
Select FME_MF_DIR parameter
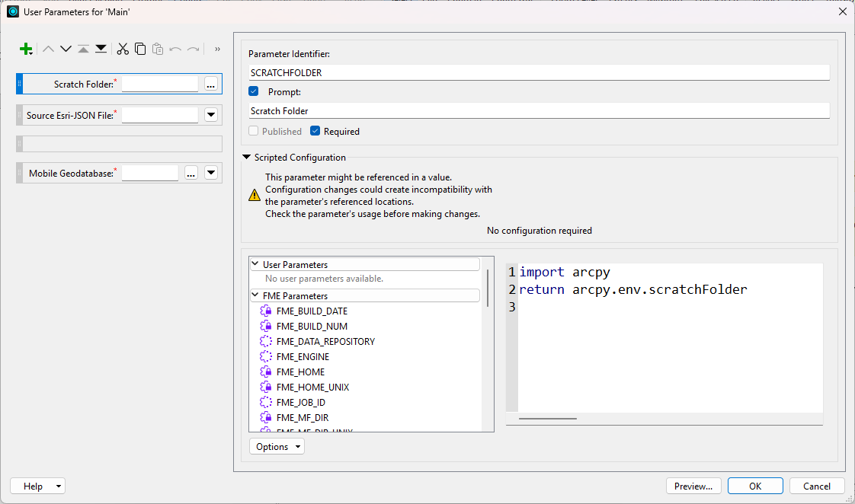click(x=303, y=418)
